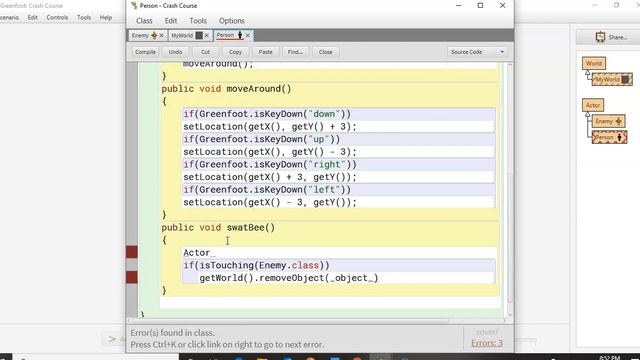The image size is (640, 360).
Task: Select the Enemy class in the class diagram
Action: click(x=609, y=121)
